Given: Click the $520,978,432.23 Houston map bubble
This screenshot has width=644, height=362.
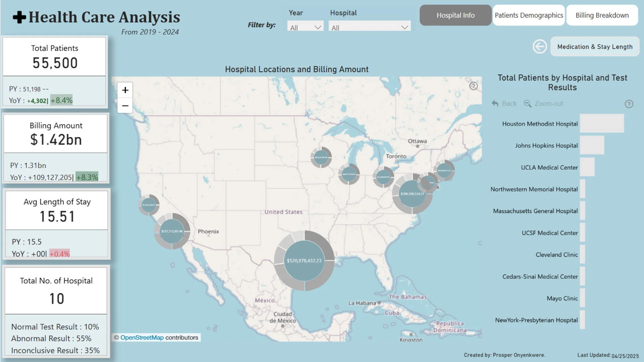Looking at the screenshot, I should coord(304,260).
